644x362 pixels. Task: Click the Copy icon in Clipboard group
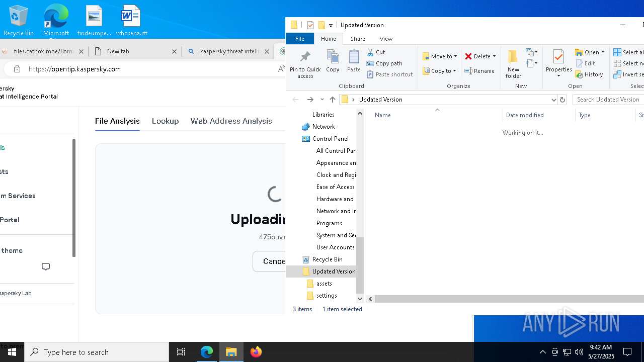(x=333, y=61)
